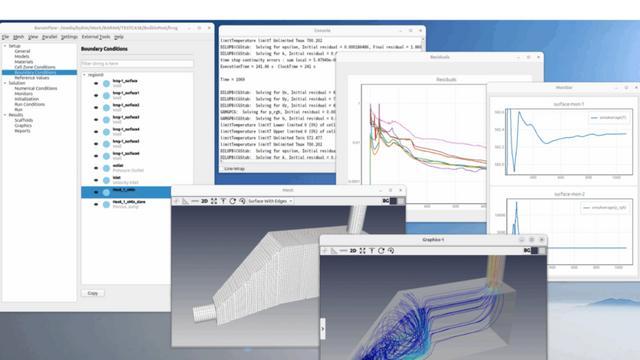Click the ruler icon in Mesh toolbar
The width and height of the screenshot is (640, 360).
click(x=186, y=201)
